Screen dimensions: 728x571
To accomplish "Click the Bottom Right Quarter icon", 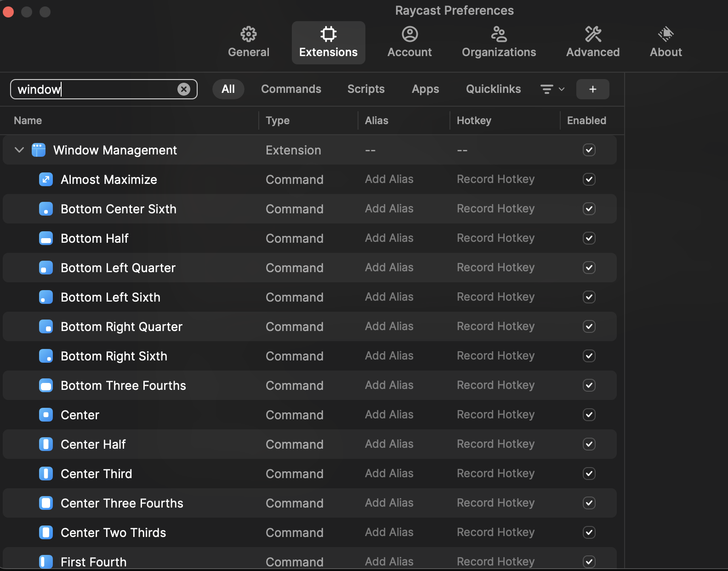I will click(46, 326).
